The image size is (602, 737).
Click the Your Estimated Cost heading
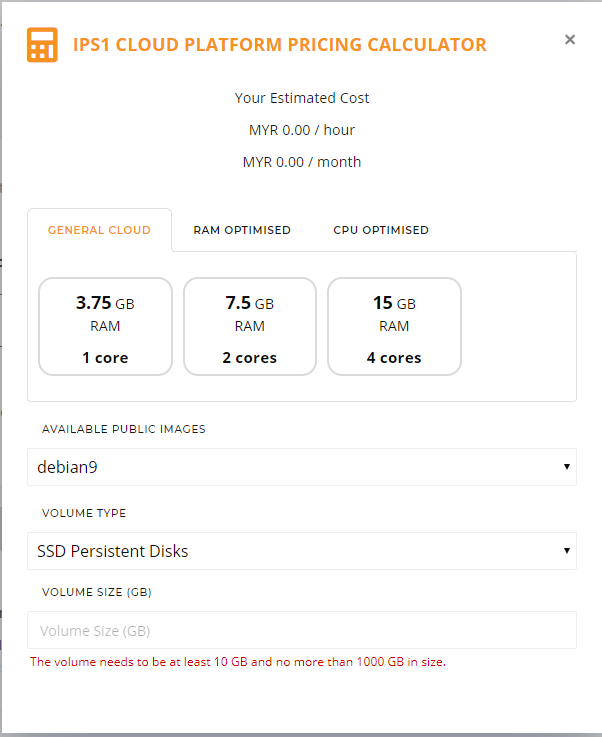pos(302,98)
